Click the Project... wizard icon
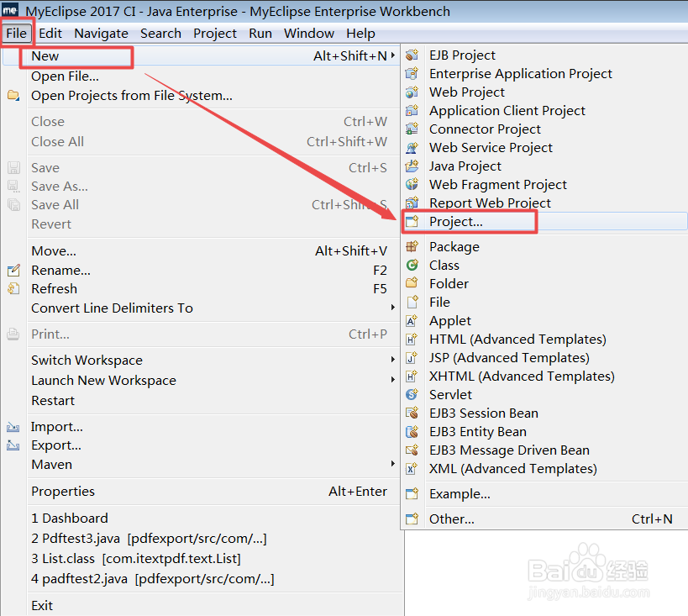The width and height of the screenshot is (688, 616). click(x=412, y=222)
